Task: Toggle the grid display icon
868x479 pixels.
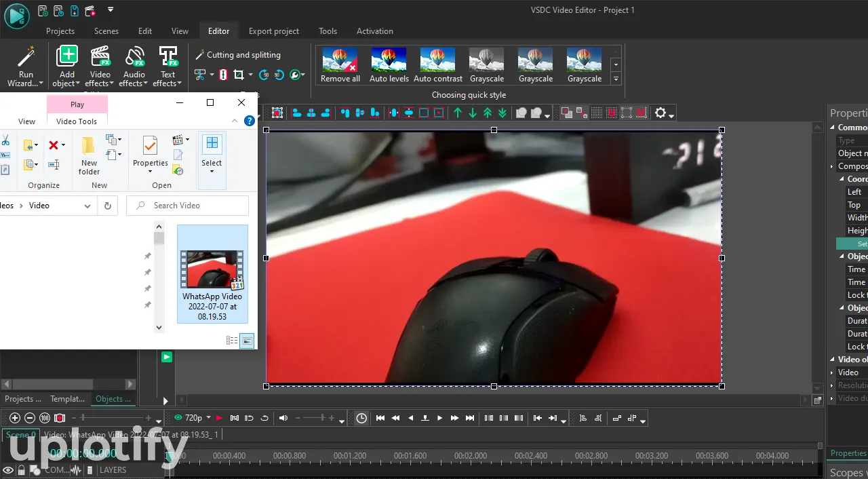Action: [x=597, y=113]
